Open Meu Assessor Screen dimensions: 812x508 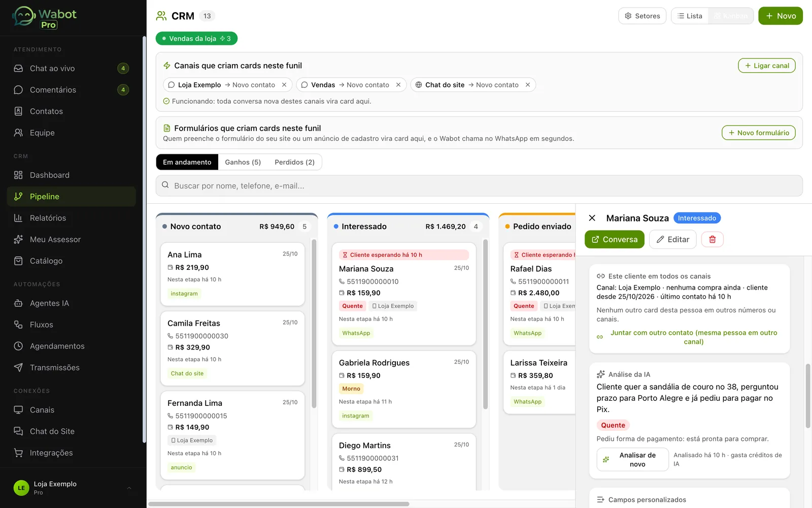(71, 239)
